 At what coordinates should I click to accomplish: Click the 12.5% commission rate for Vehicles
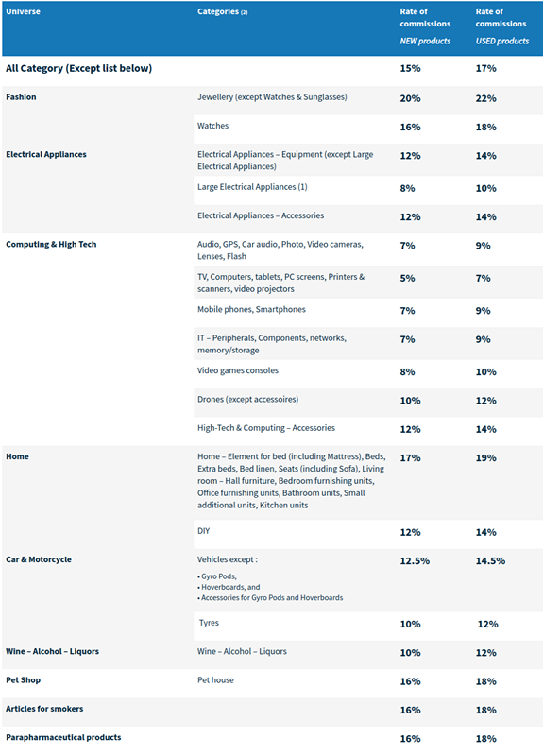(x=415, y=561)
